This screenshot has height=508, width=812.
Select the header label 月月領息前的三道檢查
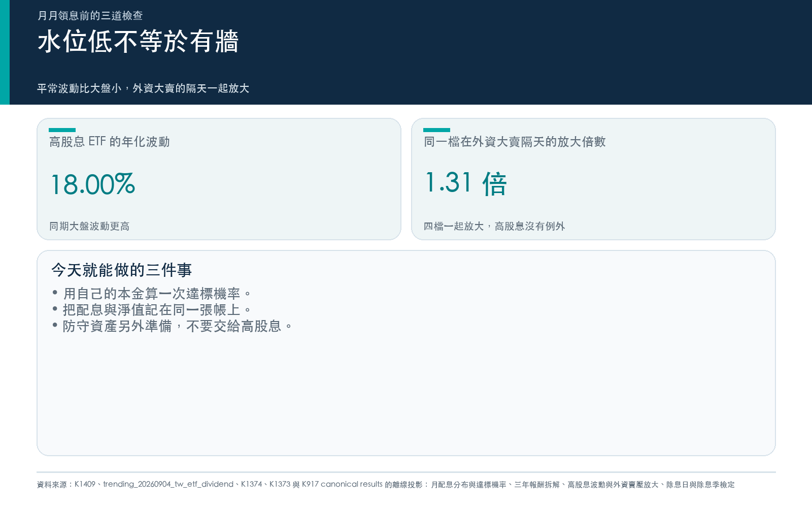[x=90, y=16]
